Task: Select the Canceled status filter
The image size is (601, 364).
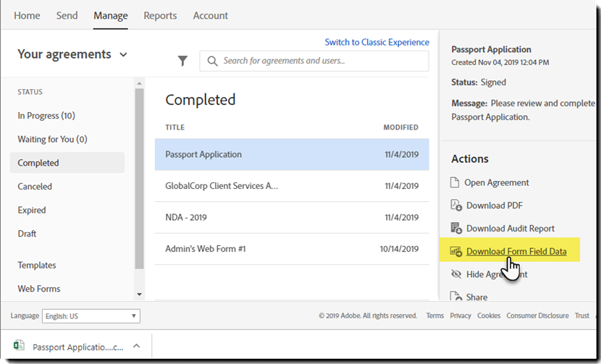Action: click(x=35, y=187)
